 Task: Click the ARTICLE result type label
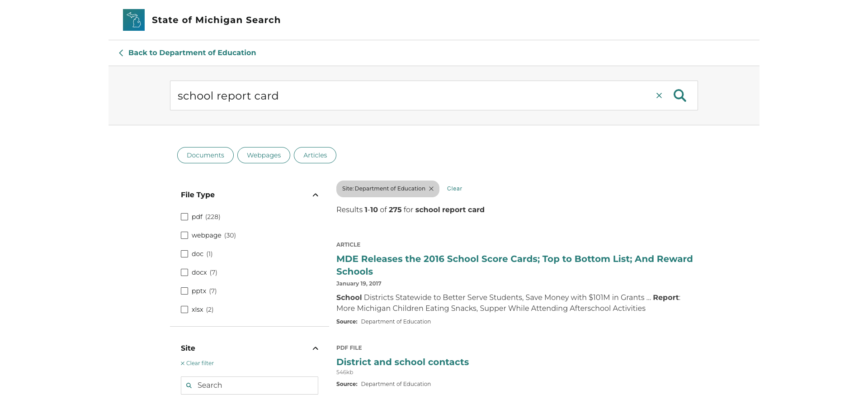click(348, 245)
